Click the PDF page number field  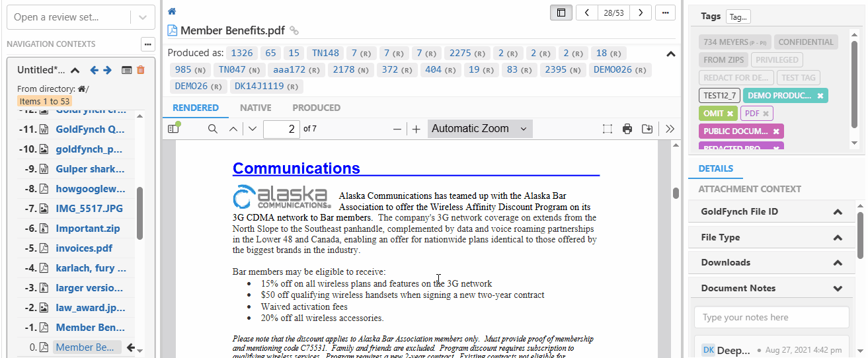(x=282, y=129)
